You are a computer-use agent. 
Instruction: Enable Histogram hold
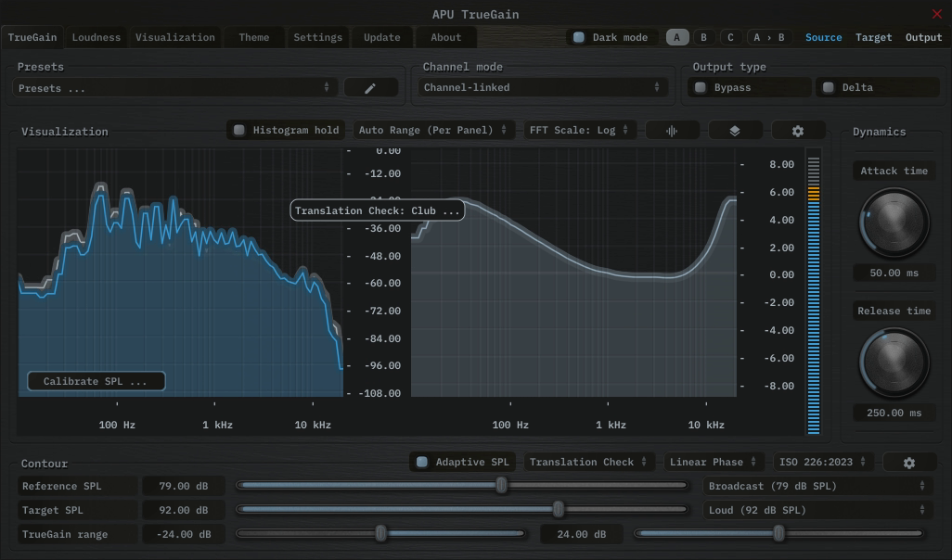click(x=240, y=131)
